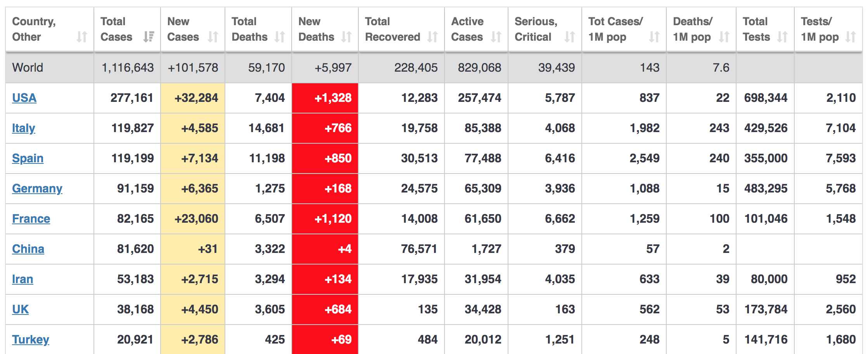Select Turkey tests per million 1,680
This screenshot has height=354, width=868.
pos(840,340)
